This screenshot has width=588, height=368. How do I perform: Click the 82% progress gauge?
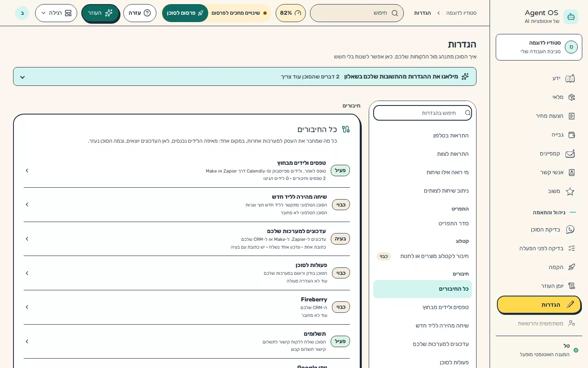[x=291, y=13]
